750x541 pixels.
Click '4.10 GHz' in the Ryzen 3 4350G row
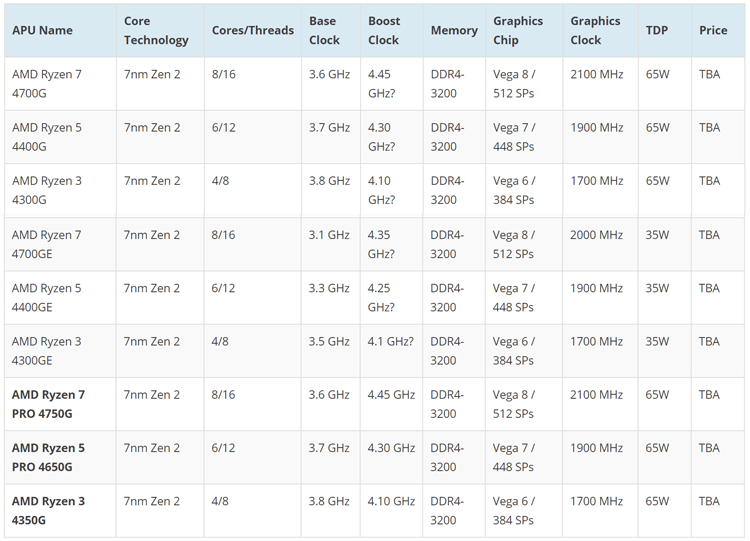(391, 501)
